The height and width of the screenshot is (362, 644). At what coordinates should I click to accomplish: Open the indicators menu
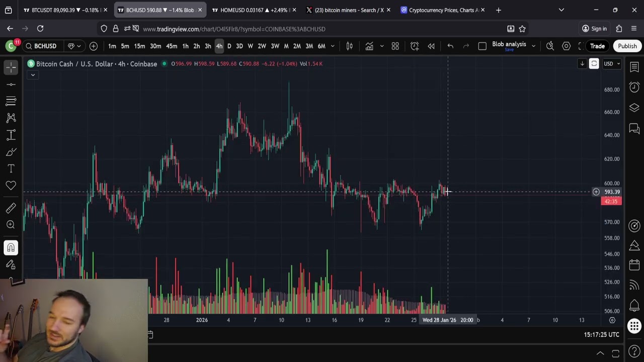(x=369, y=46)
